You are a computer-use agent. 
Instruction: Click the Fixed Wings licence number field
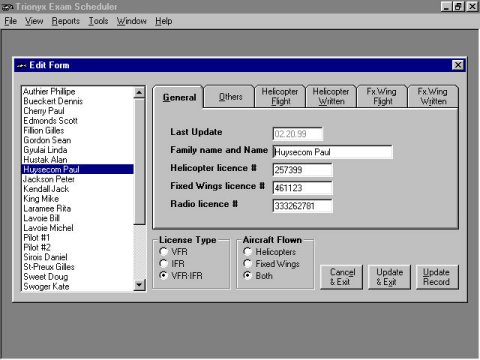302,188
